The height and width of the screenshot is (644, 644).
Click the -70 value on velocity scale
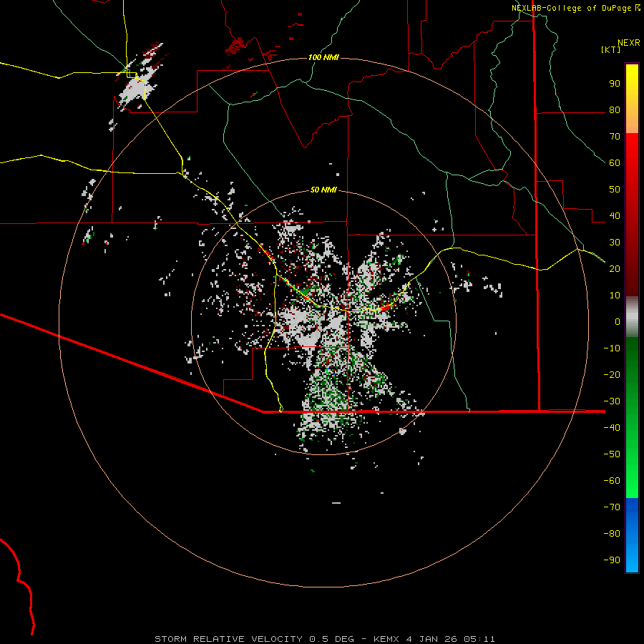(x=612, y=507)
